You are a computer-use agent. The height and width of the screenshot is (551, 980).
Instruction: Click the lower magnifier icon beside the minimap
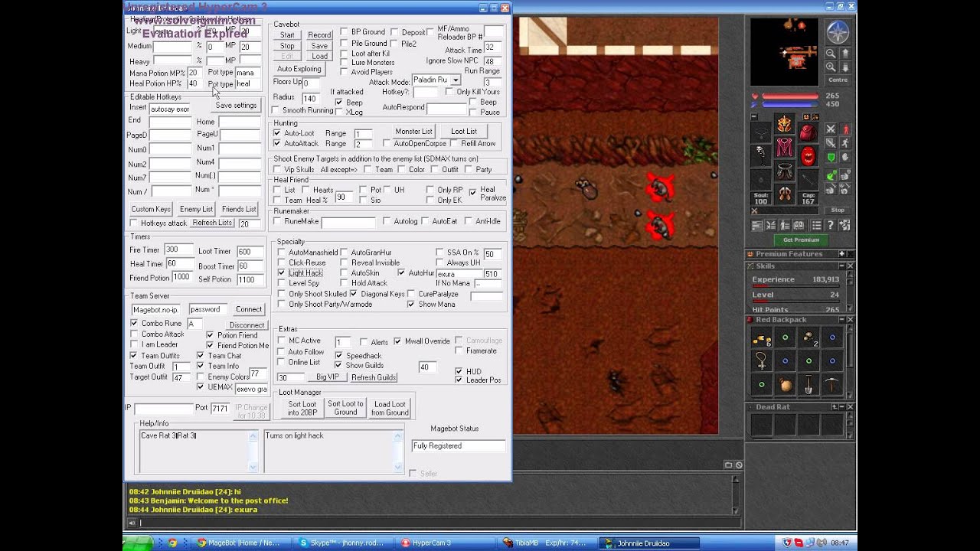tap(831, 67)
